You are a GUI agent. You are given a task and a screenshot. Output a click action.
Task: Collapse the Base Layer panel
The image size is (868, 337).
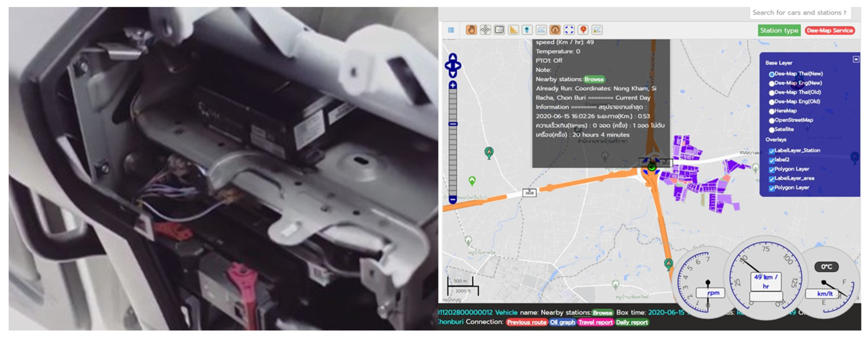point(856,59)
